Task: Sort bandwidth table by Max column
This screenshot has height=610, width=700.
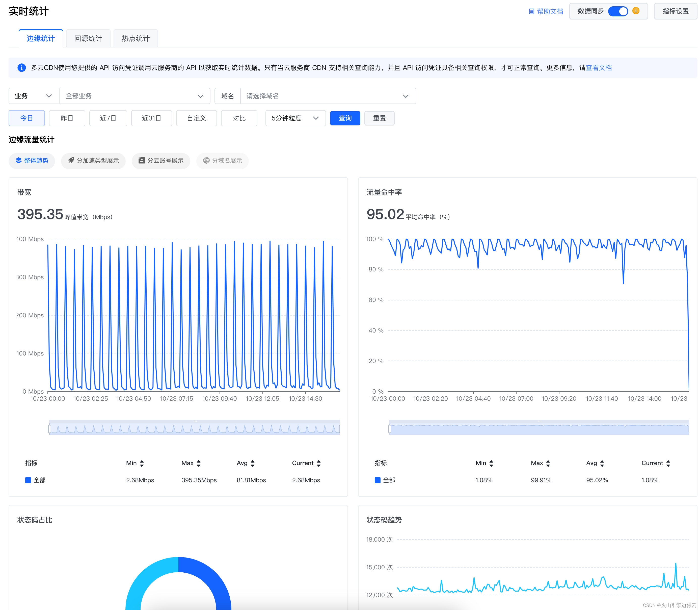Action: (199, 463)
